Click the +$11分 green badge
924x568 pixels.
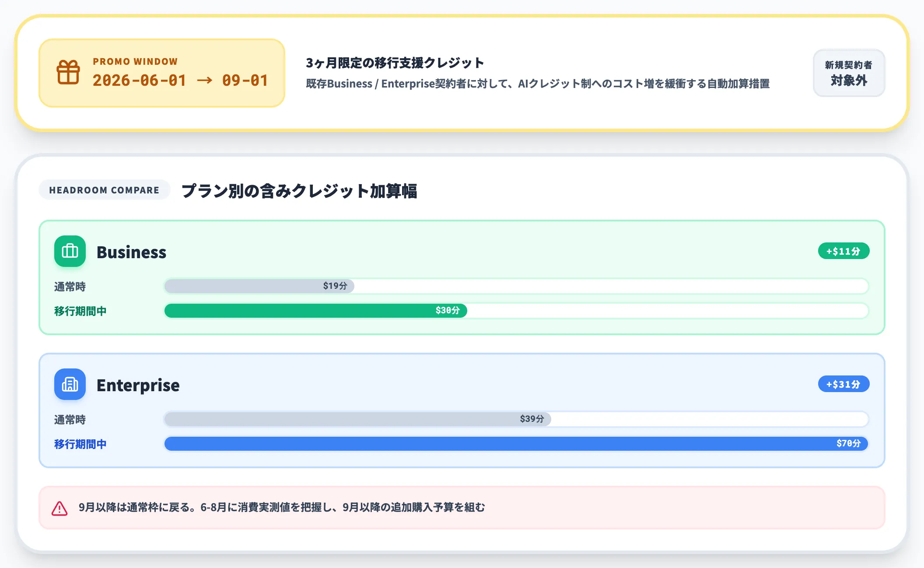point(843,251)
